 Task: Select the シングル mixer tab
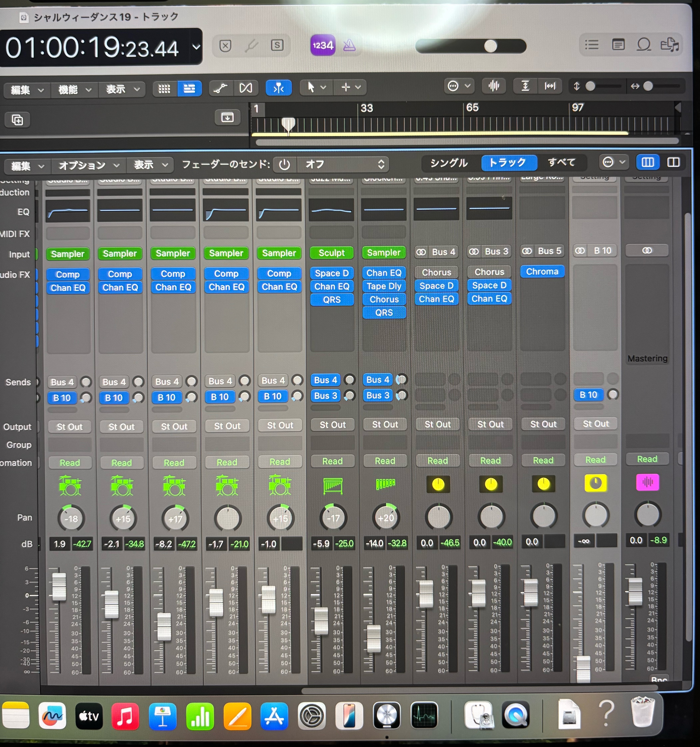[449, 163]
